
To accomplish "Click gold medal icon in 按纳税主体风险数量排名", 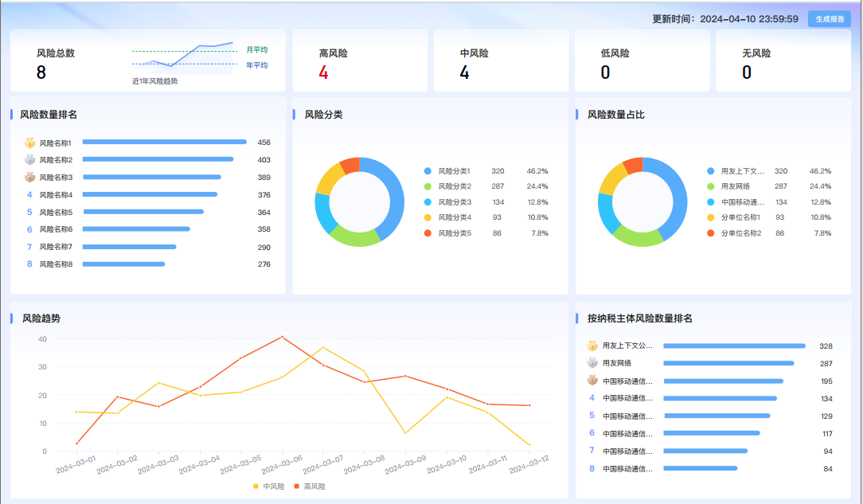I will pos(592,346).
